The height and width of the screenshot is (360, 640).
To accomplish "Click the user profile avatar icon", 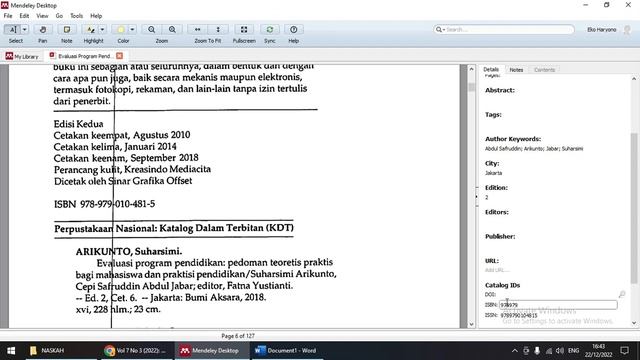I will click(627, 30).
